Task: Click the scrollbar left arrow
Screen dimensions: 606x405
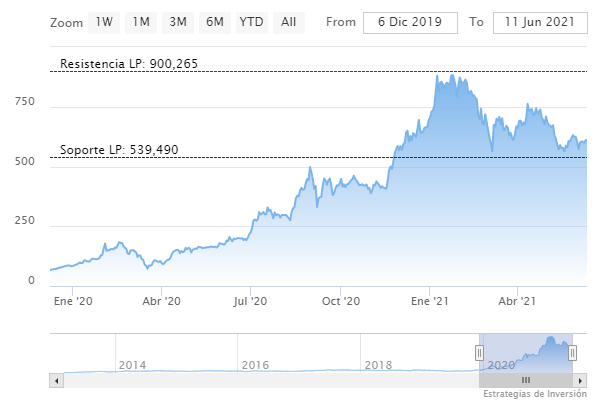Action: point(57,380)
